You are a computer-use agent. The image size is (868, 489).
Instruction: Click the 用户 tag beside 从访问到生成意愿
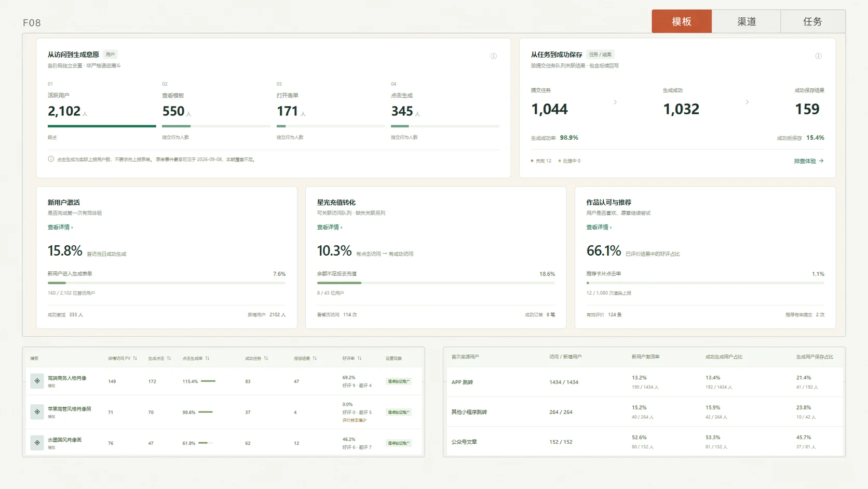pos(110,55)
